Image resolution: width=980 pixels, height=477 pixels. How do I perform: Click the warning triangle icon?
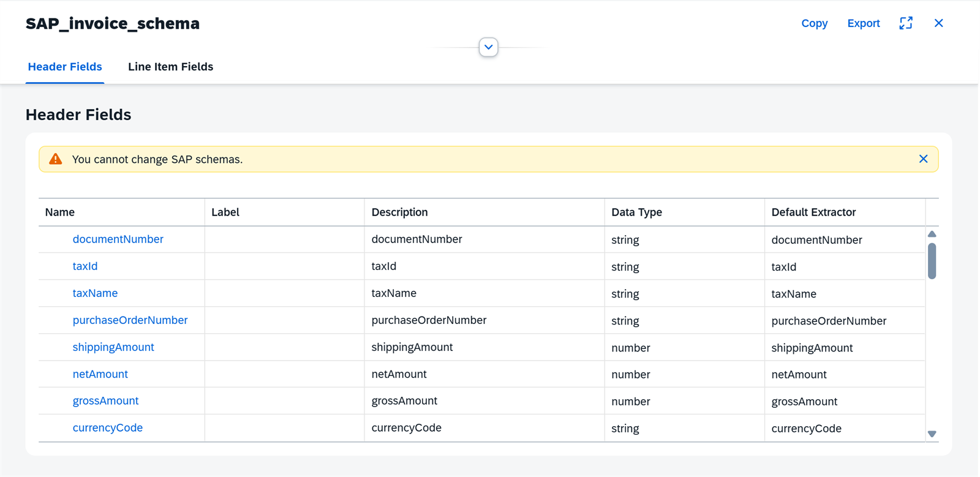point(56,159)
